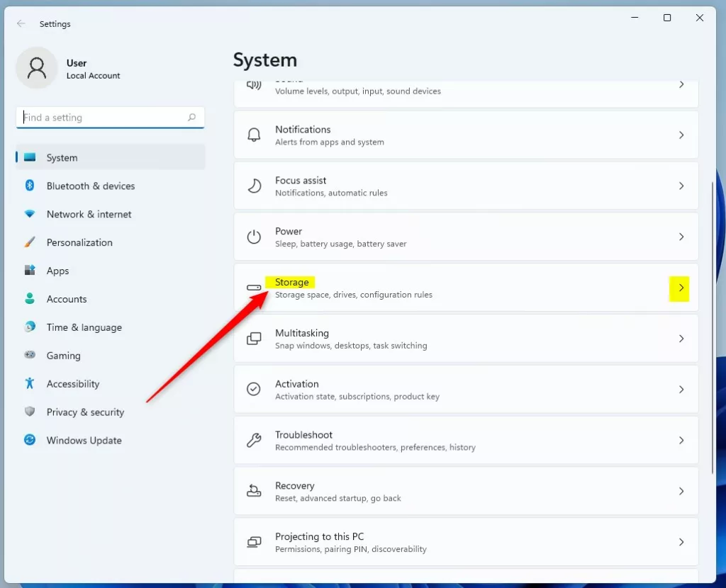Viewport: 726px width, 588px height.
Task: Open Privacy & security section
Action: (110, 412)
